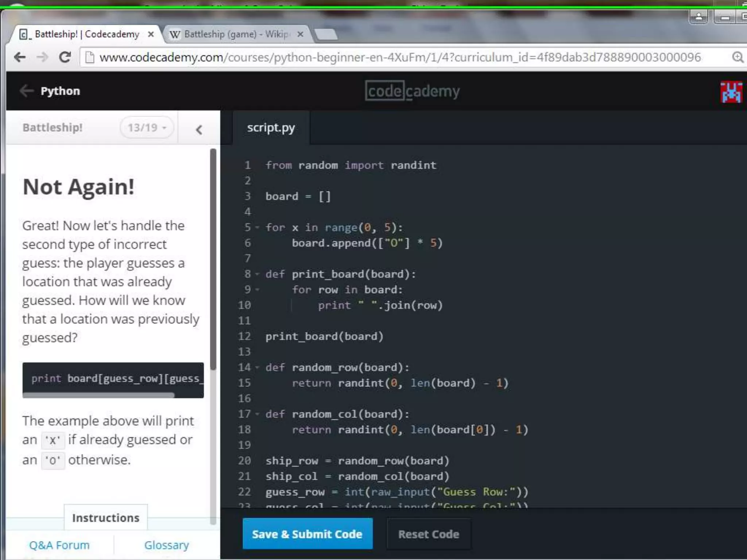Fold the for loop on line 5
Viewport: 747px width, 560px height.
click(257, 227)
